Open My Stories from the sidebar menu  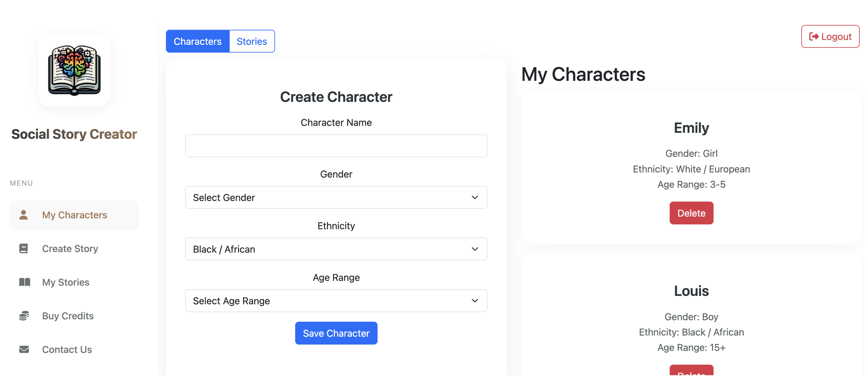point(66,282)
